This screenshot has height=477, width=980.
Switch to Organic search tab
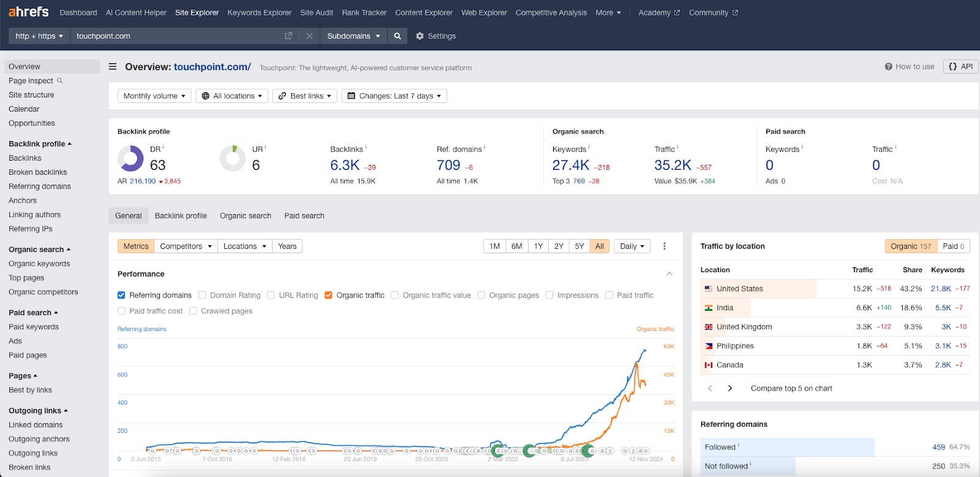click(x=246, y=216)
